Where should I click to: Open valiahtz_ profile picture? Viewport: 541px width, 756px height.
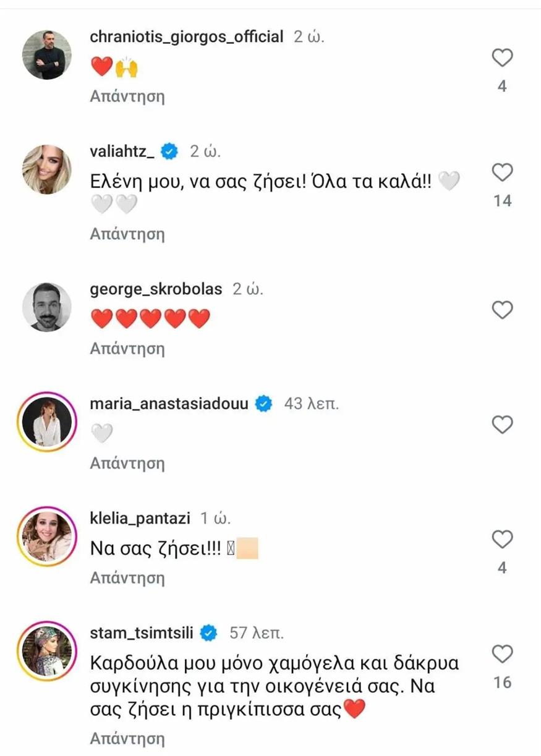click(x=47, y=169)
